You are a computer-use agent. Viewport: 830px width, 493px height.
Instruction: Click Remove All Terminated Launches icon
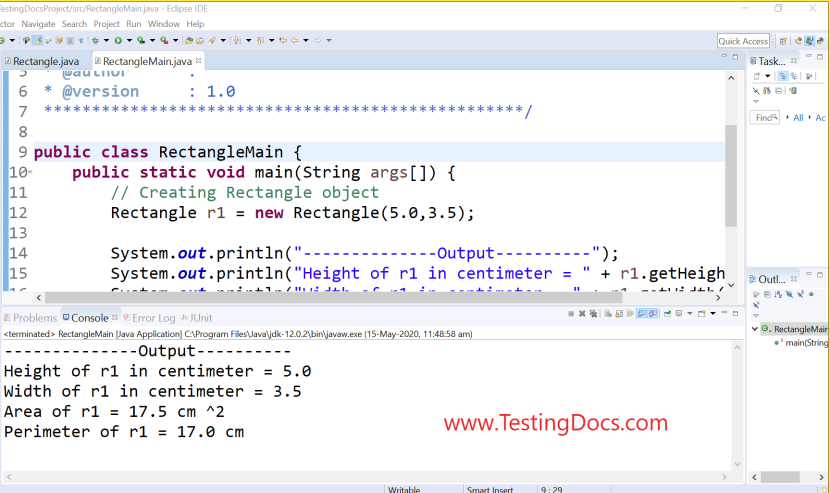[x=593, y=313]
